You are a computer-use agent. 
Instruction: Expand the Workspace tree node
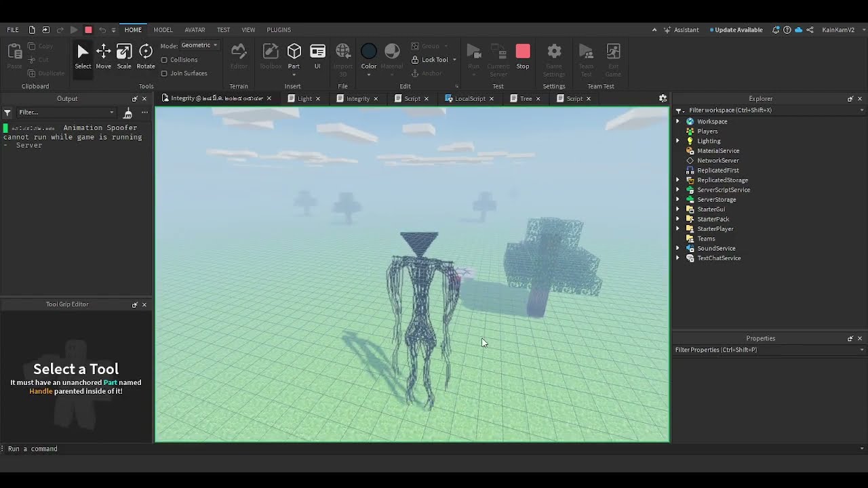point(677,122)
